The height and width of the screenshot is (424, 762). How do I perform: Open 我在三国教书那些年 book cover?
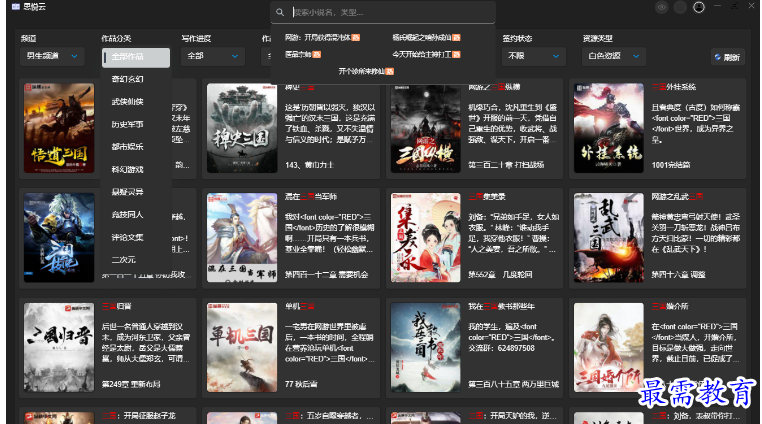(x=426, y=348)
